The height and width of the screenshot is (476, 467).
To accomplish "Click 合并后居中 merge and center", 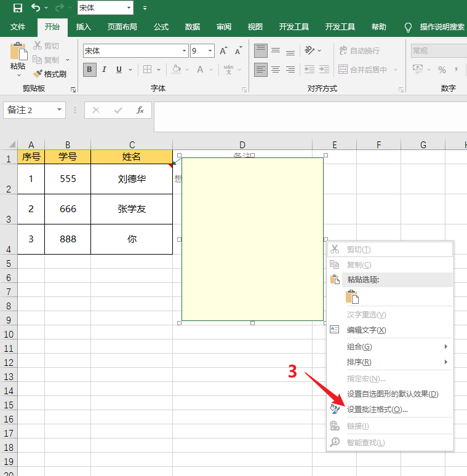I will coord(363,69).
